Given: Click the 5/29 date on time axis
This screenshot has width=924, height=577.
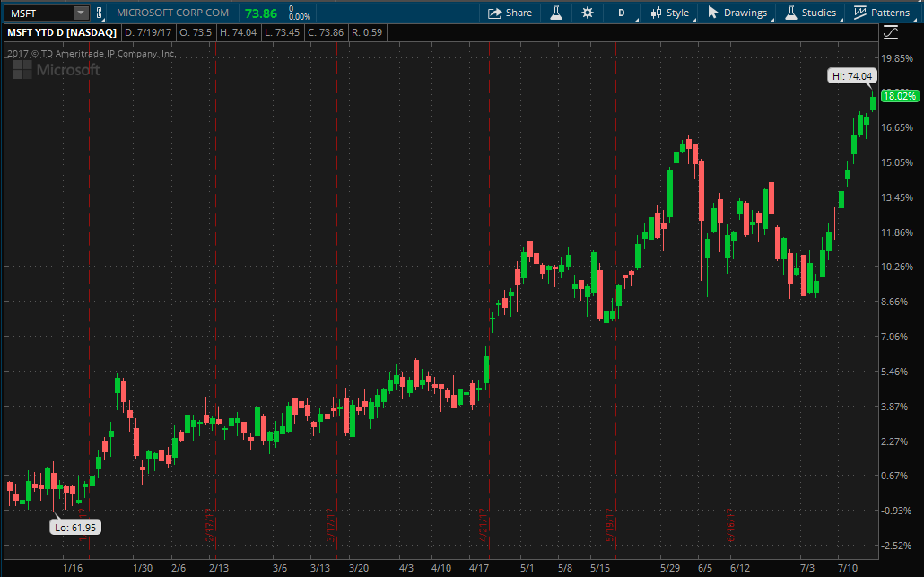Looking at the screenshot, I should pos(670,568).
